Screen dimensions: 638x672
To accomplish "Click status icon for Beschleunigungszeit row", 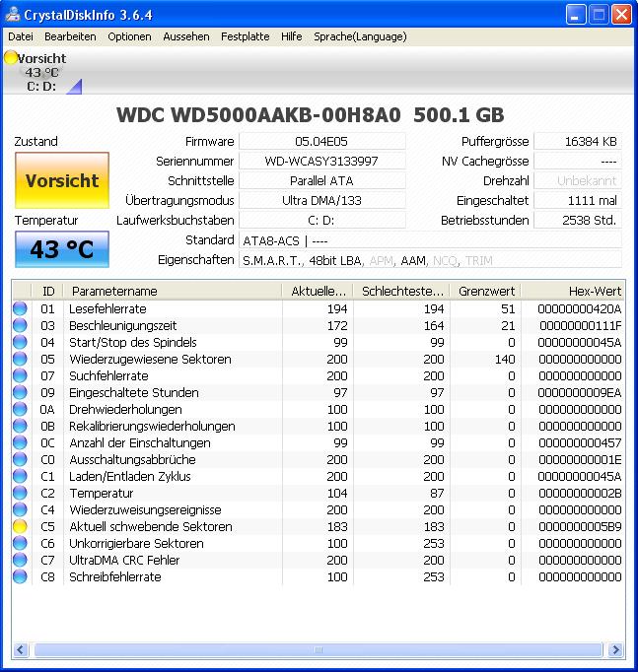I will [20, 325].
